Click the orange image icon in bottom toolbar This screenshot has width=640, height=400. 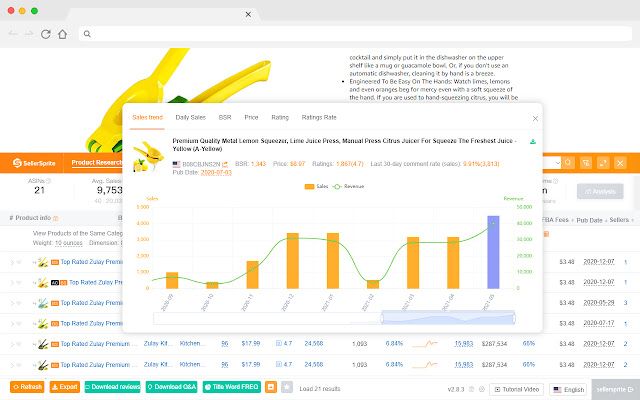click(271, 387)
